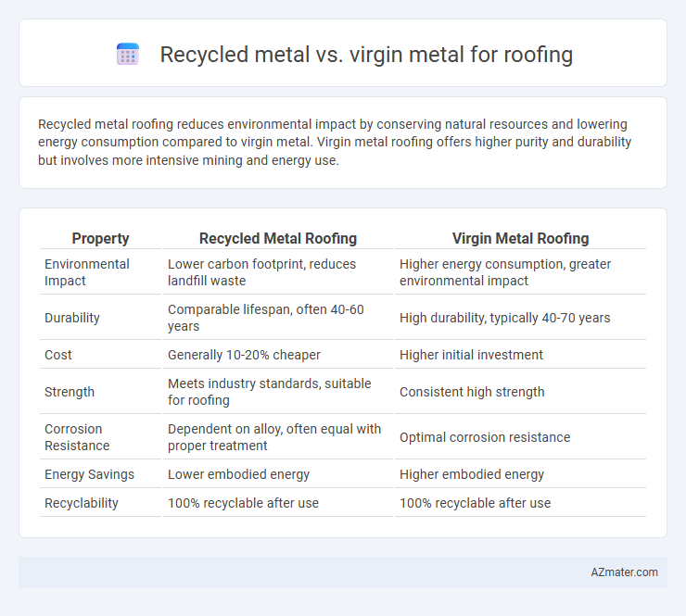
Task: Click 'High durability, typically 40-70 years' cell
Action: [504, 318]
